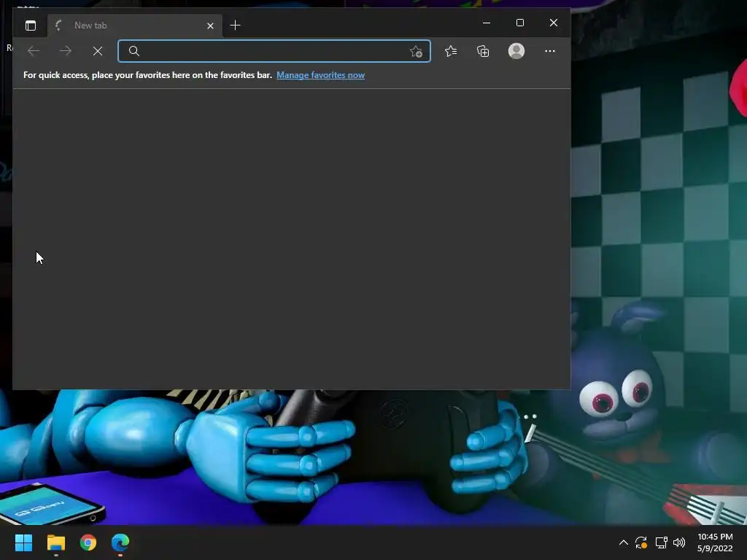Viewport: 747px width, 560px height.
Task: Stop loading the page
Action: [98, 51]
